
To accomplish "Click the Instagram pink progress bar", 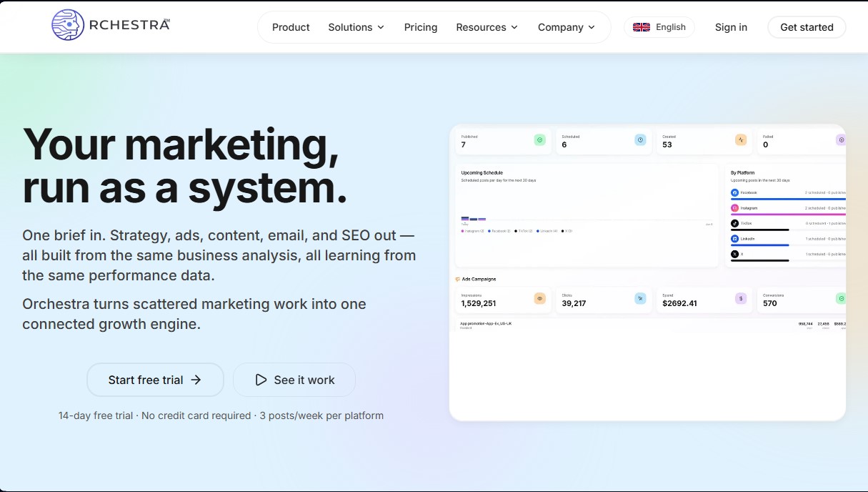I will pos(788,214).
